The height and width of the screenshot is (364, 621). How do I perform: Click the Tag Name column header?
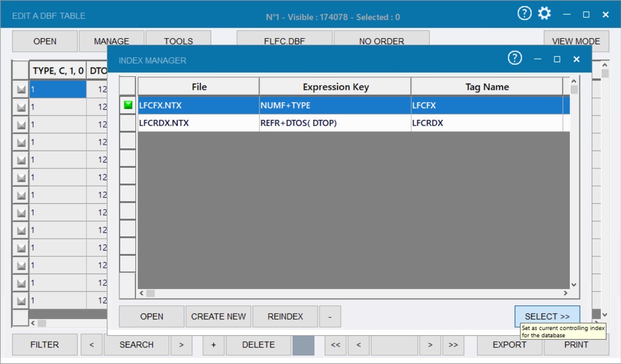click(487, 87)
